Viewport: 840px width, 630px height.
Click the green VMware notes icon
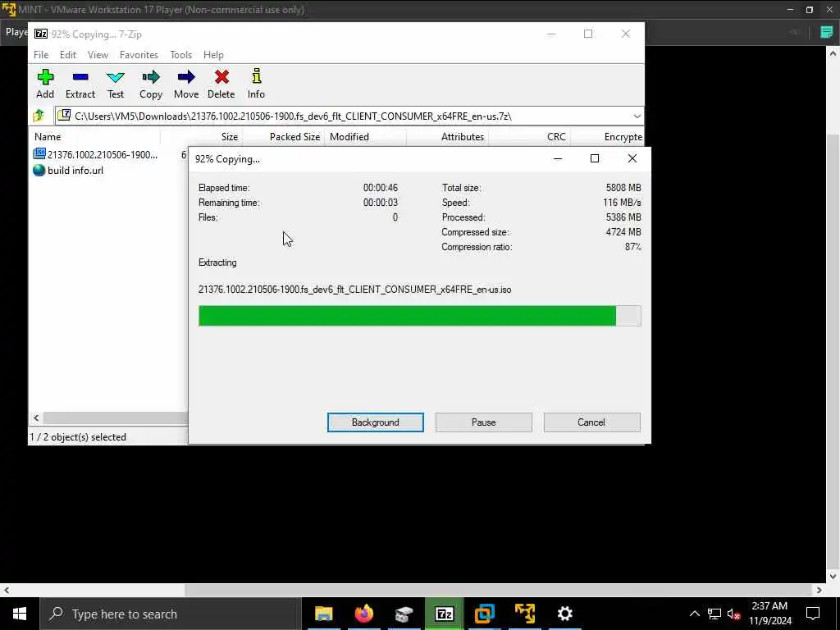[x=827, y=32]
